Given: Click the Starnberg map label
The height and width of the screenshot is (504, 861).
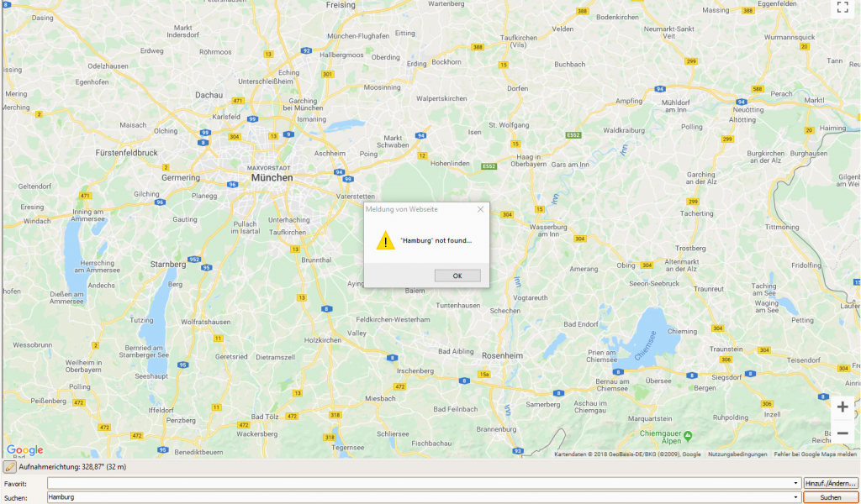Looking at the screenshot, I should point(168,265).
